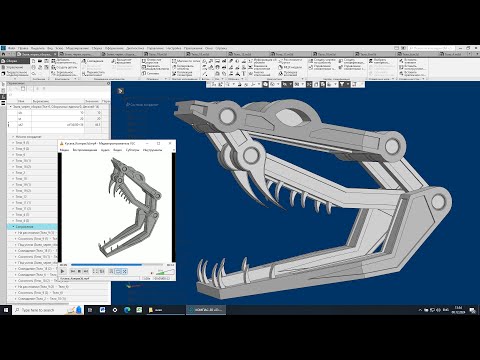Toggle the VLC playlist view button
The width and height of the screenshot is (480, 360).
111,272
